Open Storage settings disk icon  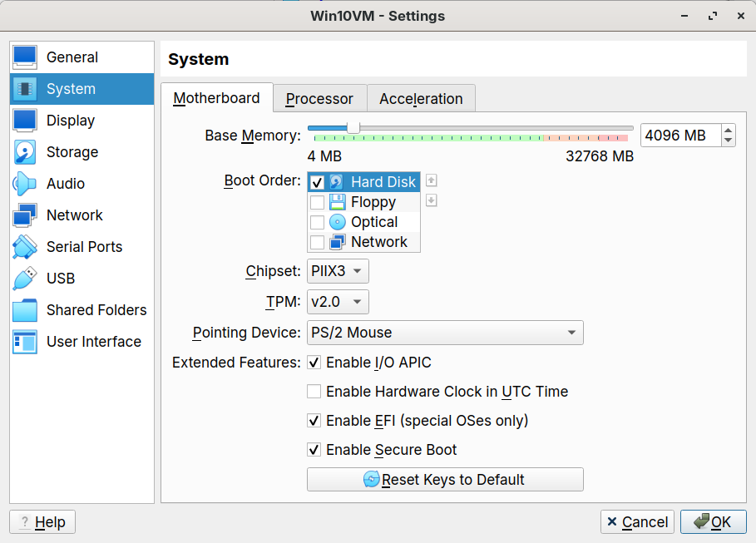[25, 152]
